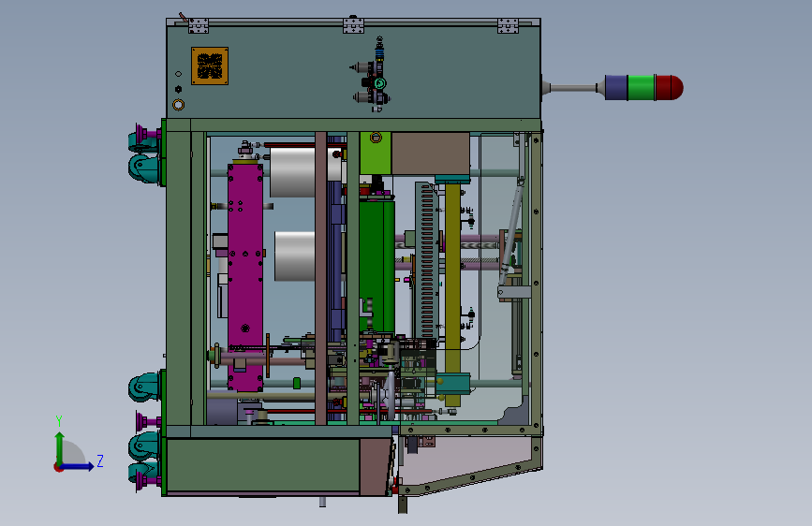
Task: Select the brown box beside the lime panel
Action: click(430, 153)
